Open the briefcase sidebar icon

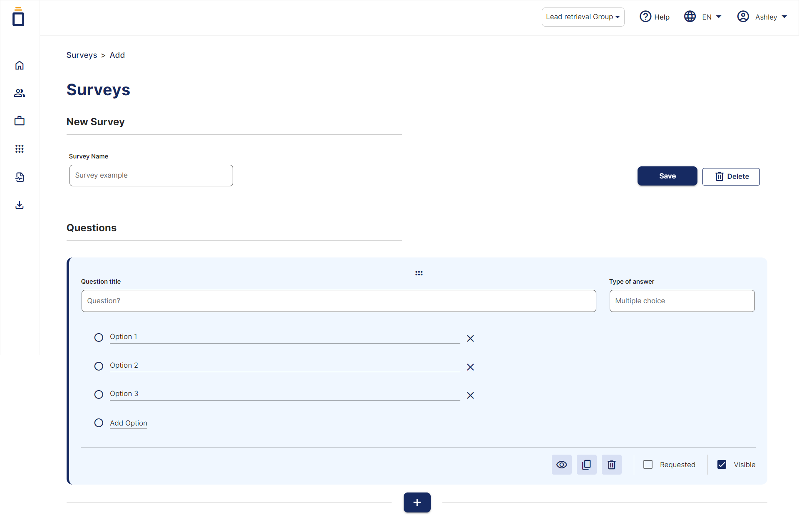20,121
